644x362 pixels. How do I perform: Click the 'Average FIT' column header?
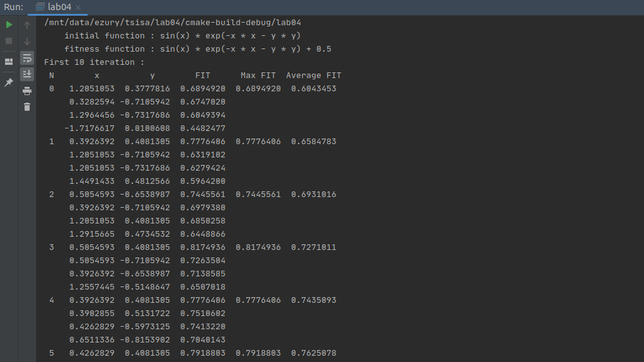pos(313,76)
